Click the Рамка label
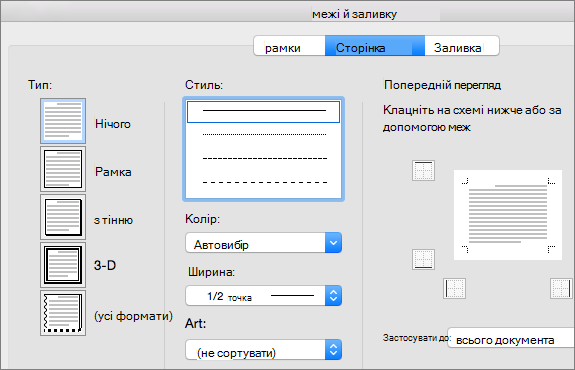 113,172
